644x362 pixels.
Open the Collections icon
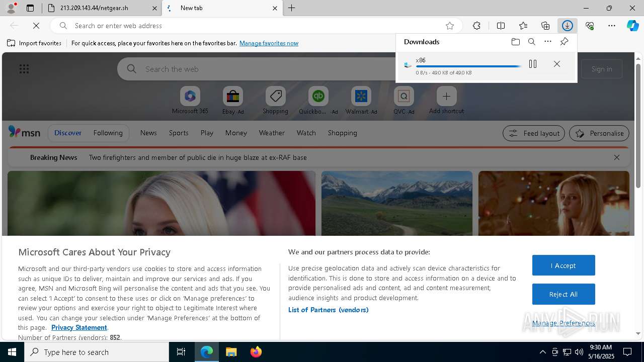tap(545, 26)
